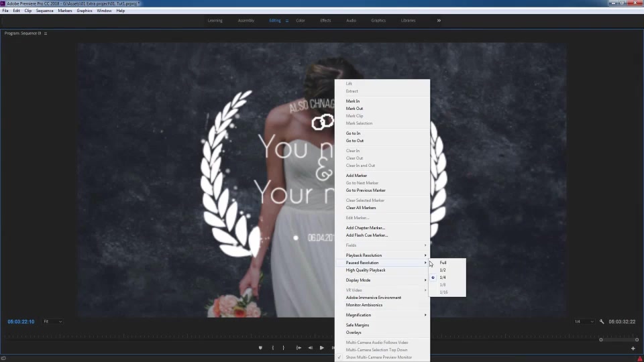Select the 1/4 paused resolution option
Viewport: 644px width, 362px height.
pos(443,278)
